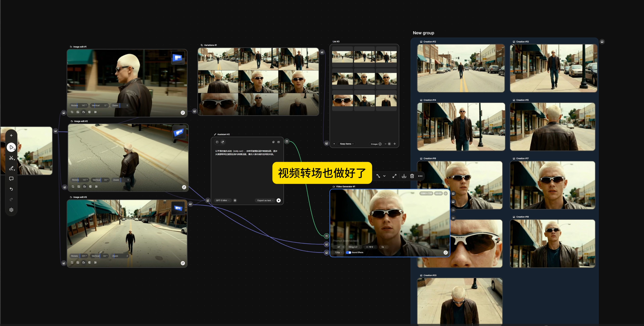The width and height of the screenshot is (644, 326).
Task: Expand node with fullscreen arrows icon
Action: 394,176
